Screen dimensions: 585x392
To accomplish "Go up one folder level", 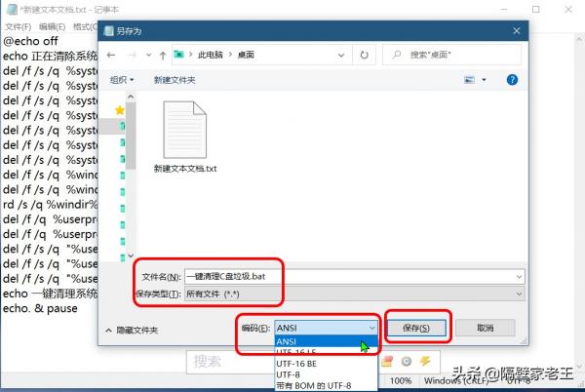I will [163, 56].
